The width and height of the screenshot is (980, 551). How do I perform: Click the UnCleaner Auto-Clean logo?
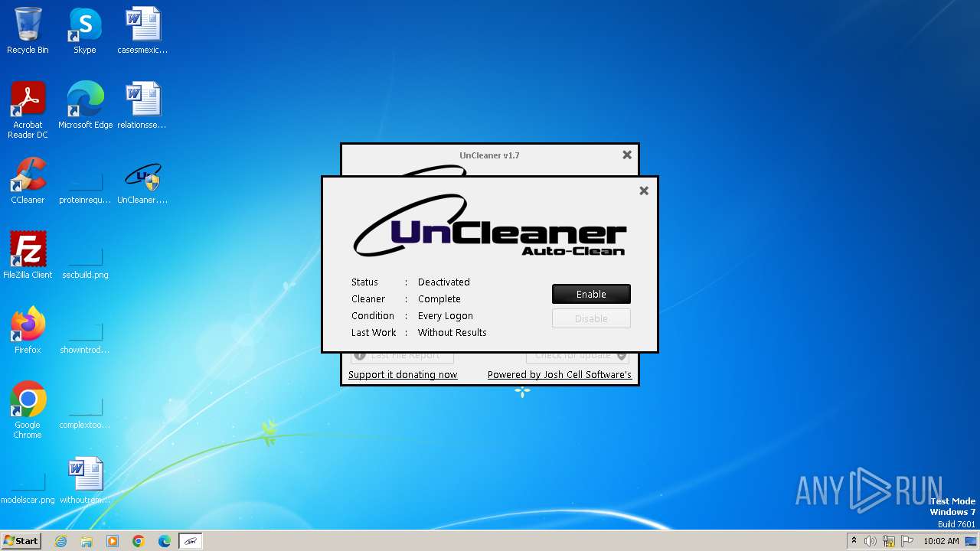point(490,226)
